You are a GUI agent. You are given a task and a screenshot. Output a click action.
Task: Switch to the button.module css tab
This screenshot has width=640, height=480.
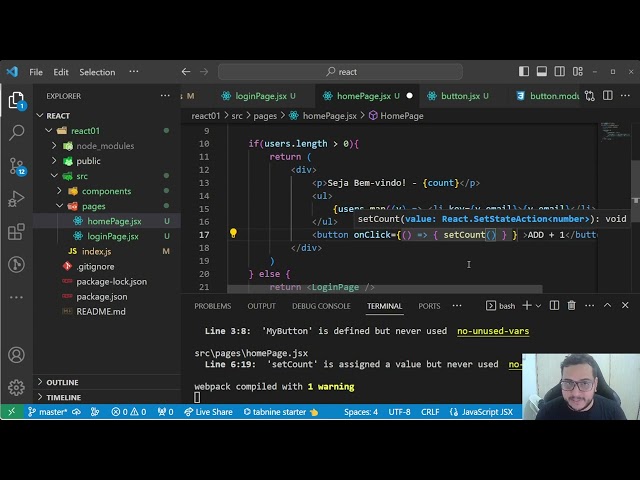[x=547, y=96]
